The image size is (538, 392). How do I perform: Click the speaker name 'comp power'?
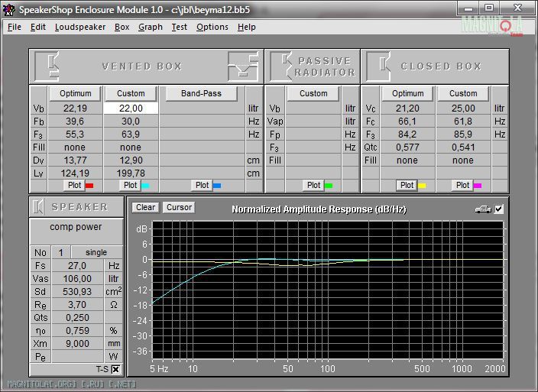(76, 227)
